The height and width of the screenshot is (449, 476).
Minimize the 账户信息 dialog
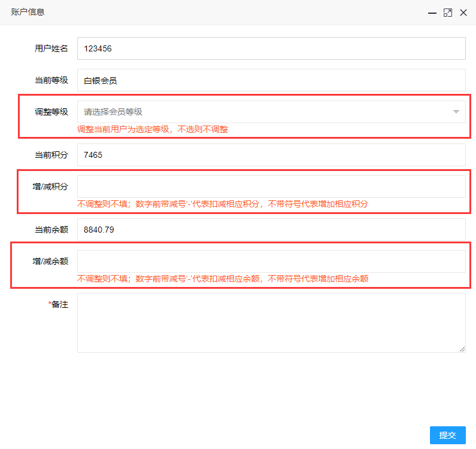(x=432, y=13)
